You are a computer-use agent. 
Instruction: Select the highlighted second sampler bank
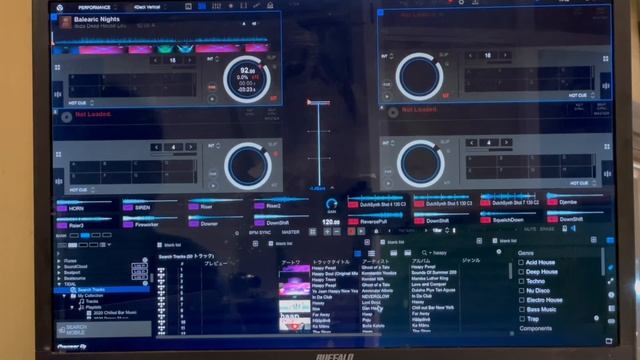tap(85, 235)
